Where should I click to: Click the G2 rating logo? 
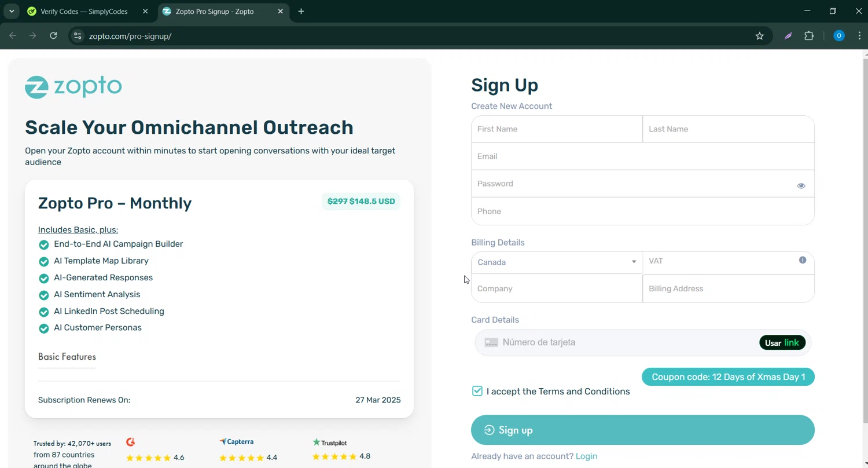[x=131, y=442]
